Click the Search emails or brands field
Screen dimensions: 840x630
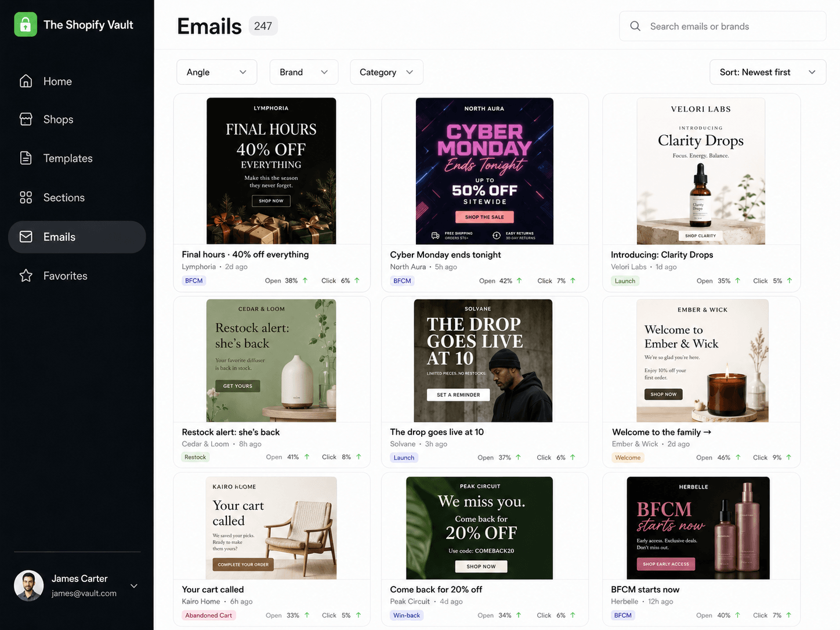722,26
